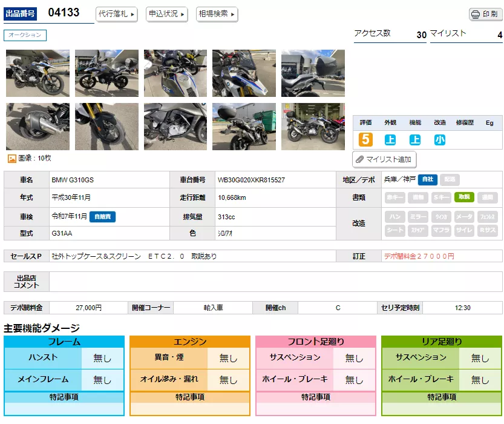Click the image count icon beside 画像：10枚
The height and width of the screenshot is (424, 504).
12,158
